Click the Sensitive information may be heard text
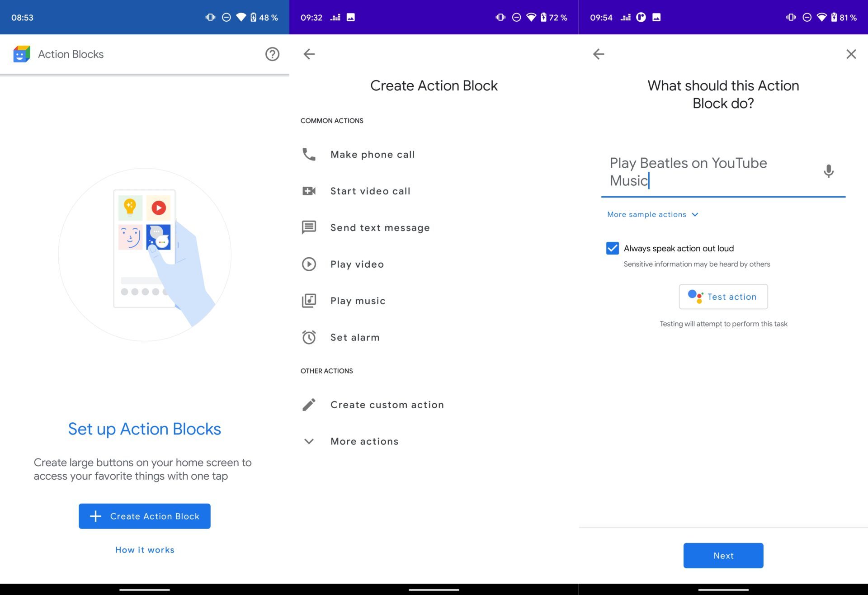The width and height of the screenshot is (868, 595). 697,264
